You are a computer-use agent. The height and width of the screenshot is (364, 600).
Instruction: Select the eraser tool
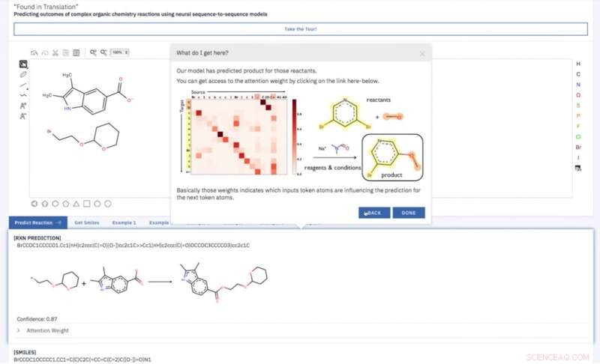pos(23,74)
